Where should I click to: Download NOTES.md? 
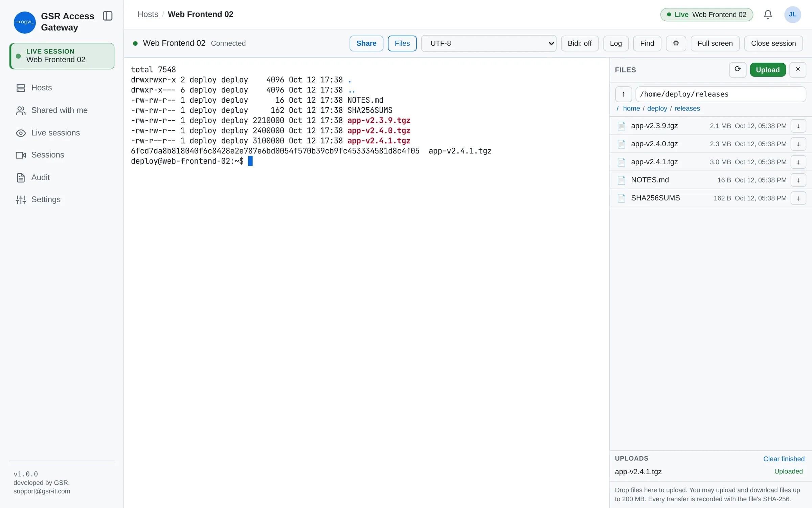point(798,180)
